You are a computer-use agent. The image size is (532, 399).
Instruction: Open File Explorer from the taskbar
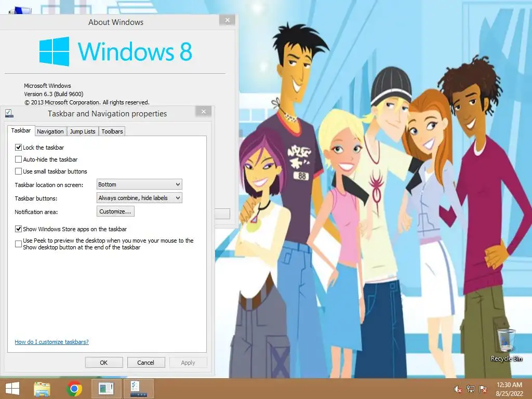pos(42,389)
